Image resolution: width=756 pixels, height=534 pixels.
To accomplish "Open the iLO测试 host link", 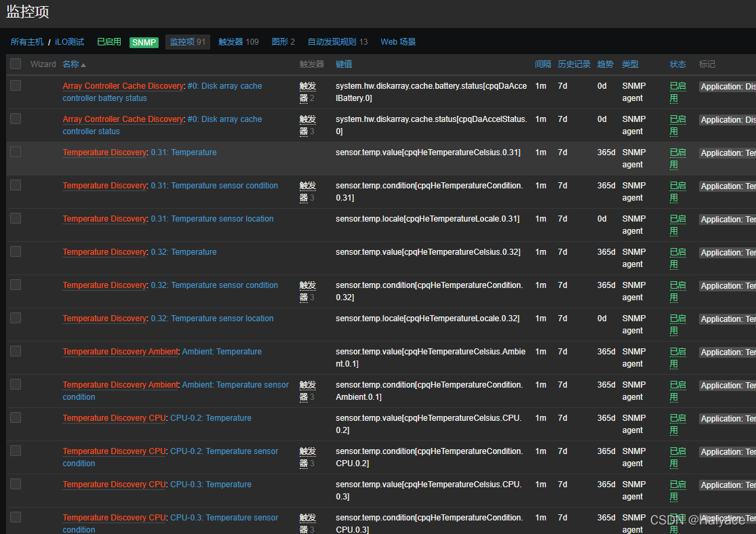I will (x=70, y=42).
